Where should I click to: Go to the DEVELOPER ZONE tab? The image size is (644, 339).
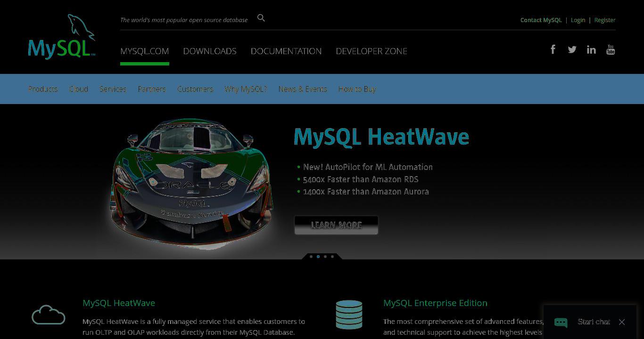pos(372,51)
